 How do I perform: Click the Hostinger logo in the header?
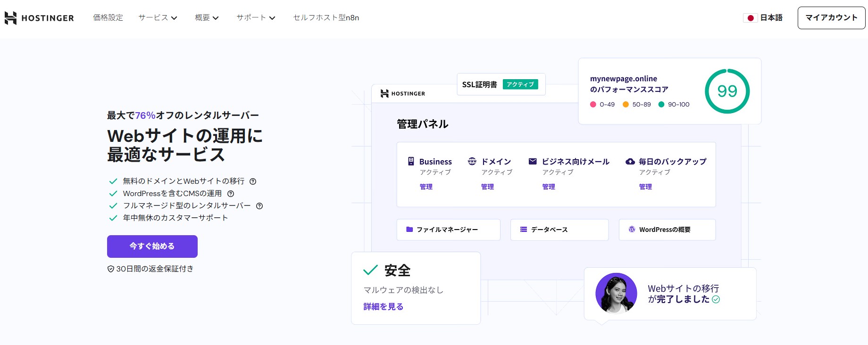(39, 18)
